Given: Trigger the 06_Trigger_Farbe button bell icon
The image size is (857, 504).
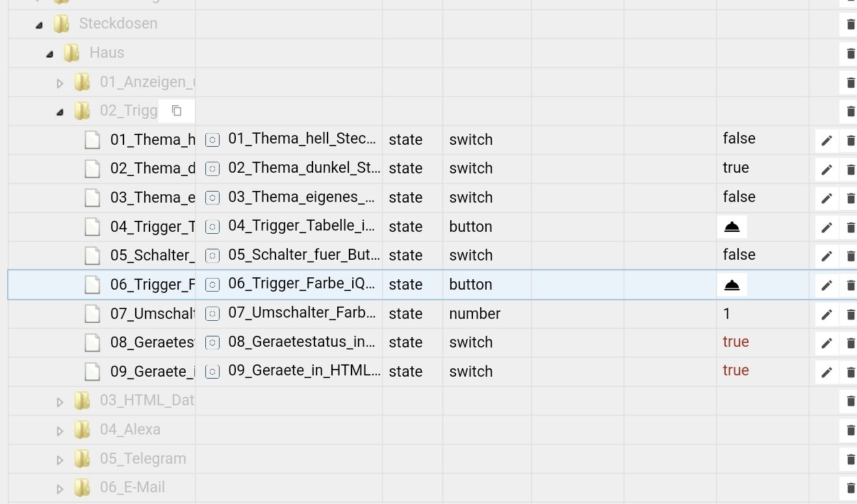Looking at the screenshot, I should click(x=732, y=284).
